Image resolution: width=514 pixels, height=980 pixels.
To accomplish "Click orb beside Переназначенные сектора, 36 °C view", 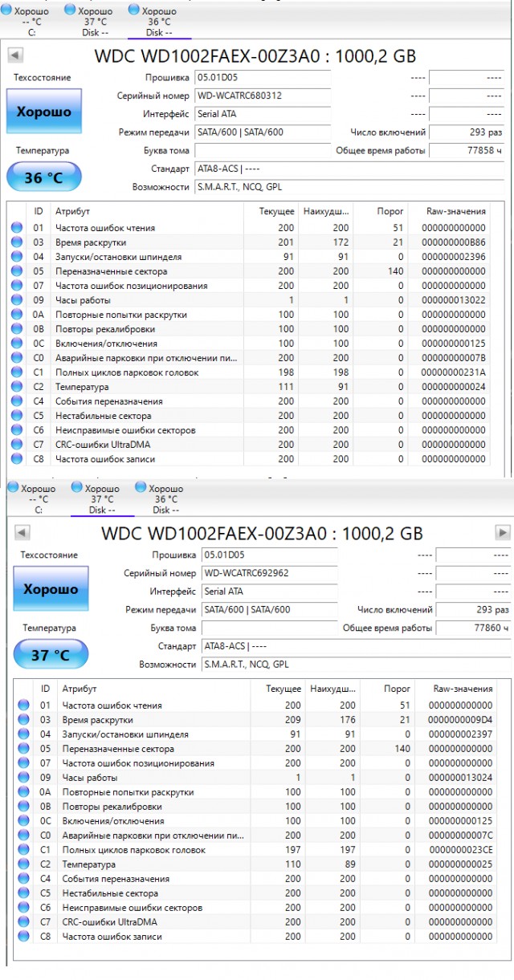I will pos(16,271).
